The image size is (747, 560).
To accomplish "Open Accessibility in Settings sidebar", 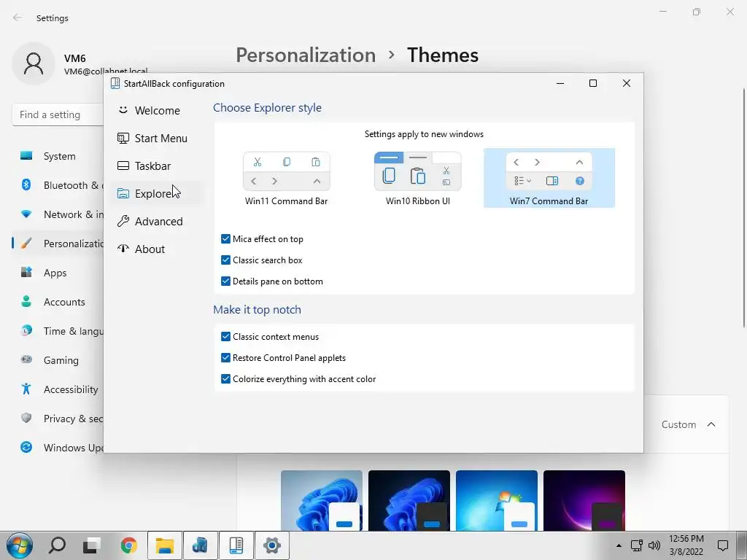I will tap(57, 389).
